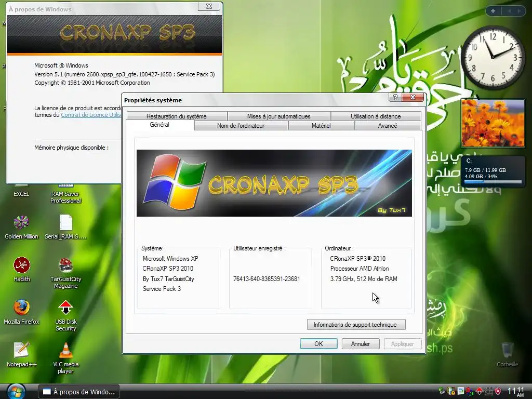Click the À propos de Windo... taskbar button
The image size is (532, 399).
(79, 392)
